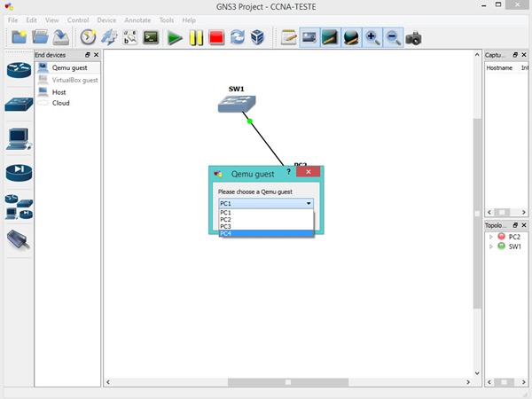Click the help question mark in Qemu dialog

click(288, 172)
